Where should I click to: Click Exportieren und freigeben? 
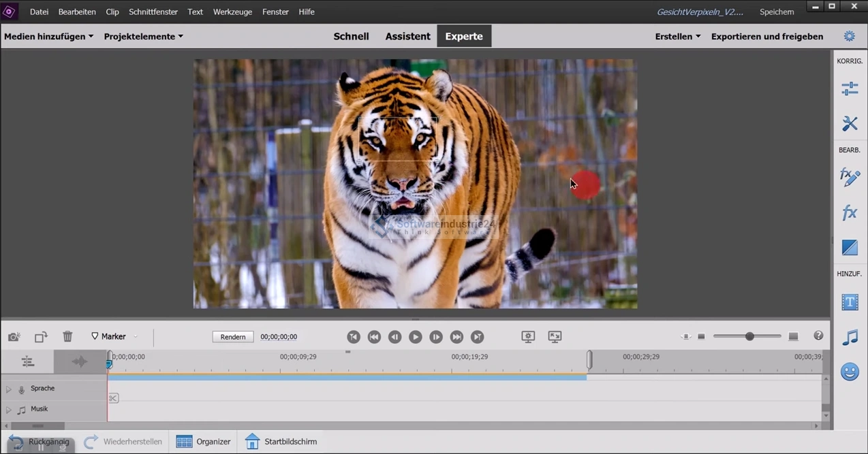[x=767, y=37]
